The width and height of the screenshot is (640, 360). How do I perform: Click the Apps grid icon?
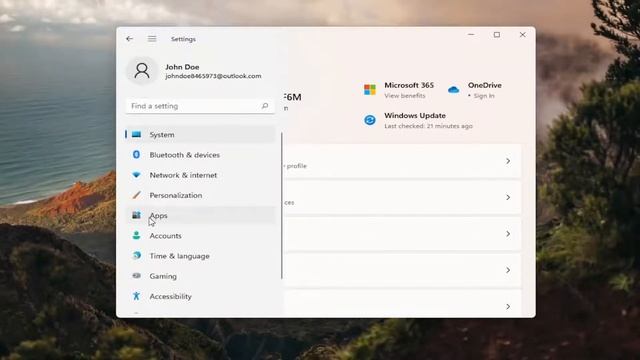click(136, 215)
